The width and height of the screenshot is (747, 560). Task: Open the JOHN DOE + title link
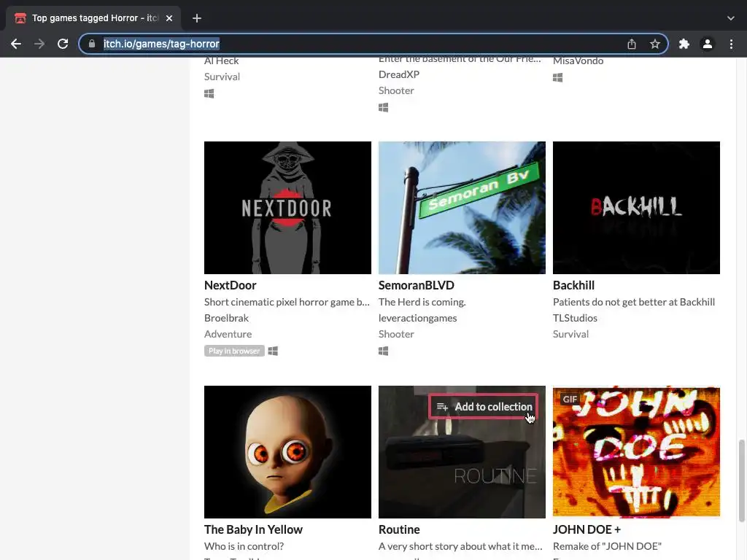pyautogui.click(x=587, y=529)
